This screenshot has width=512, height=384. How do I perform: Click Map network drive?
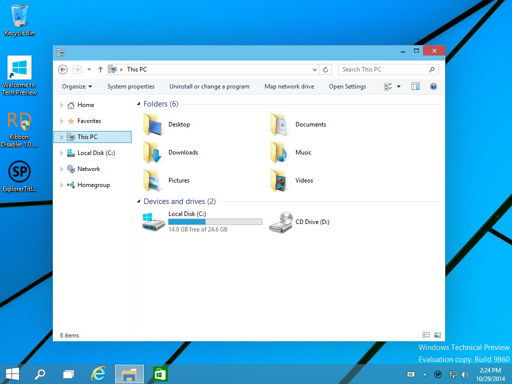(289, 87)
